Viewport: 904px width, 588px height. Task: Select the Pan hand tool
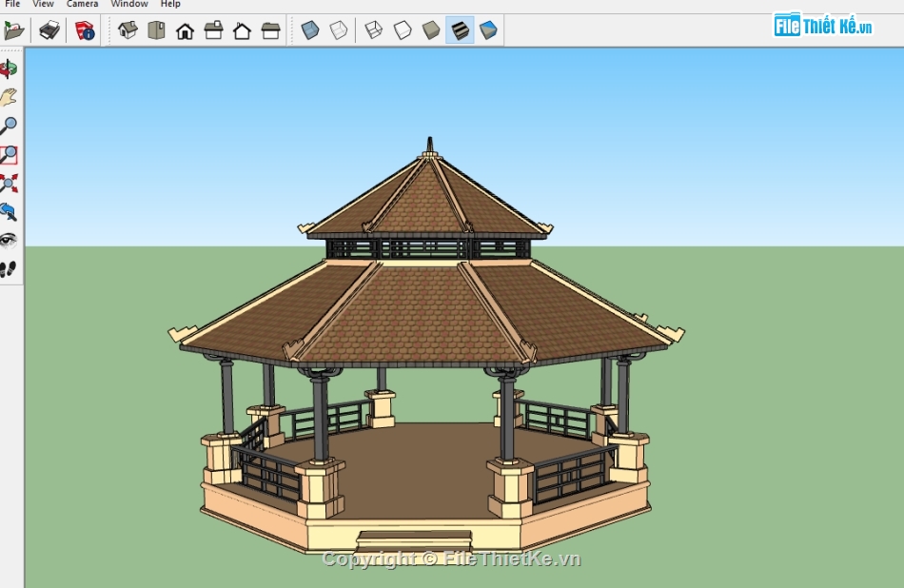click(9, 97)
